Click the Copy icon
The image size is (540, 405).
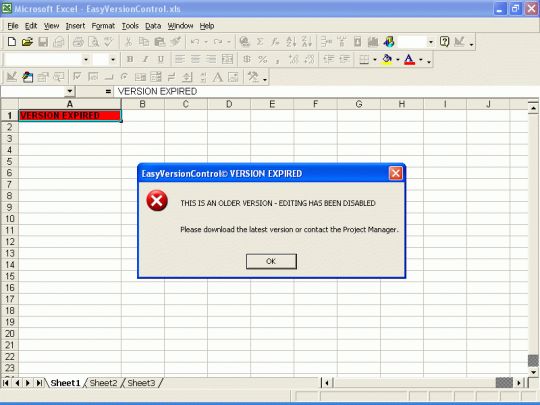click(x=144, y=42)
